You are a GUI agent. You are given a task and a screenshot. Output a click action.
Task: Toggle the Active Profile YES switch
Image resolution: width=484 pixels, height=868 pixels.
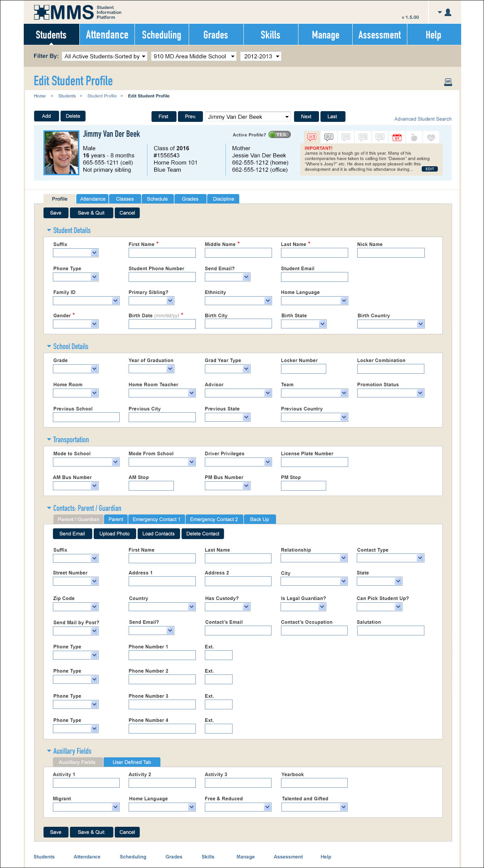(x=280, y=134)
